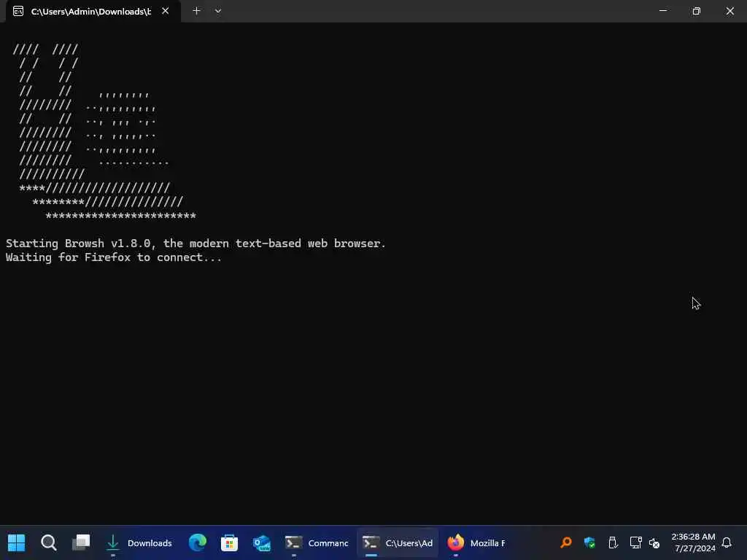Open the Windows Security tray icon
The image size is (747, 560).
click(589, 542)
